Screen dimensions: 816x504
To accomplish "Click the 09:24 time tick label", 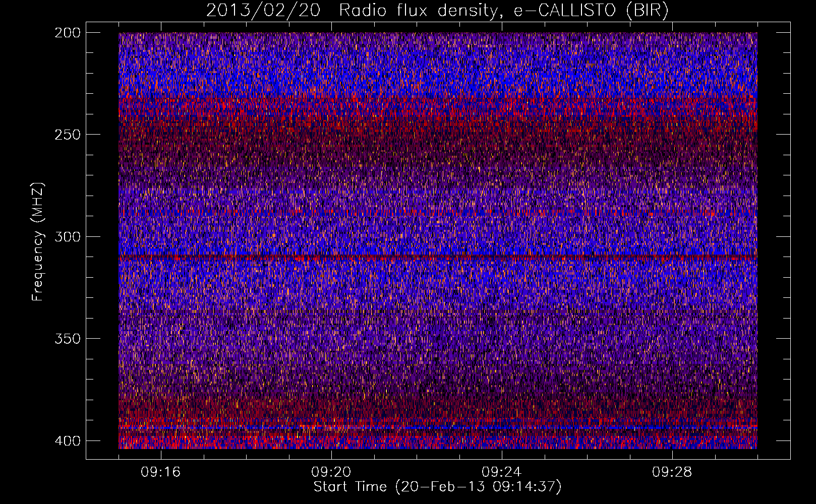I will click(502, 472).
